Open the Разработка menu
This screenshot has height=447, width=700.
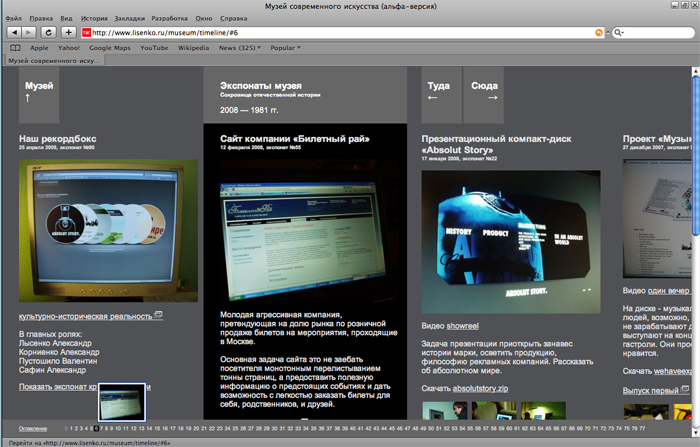[174, 19]
